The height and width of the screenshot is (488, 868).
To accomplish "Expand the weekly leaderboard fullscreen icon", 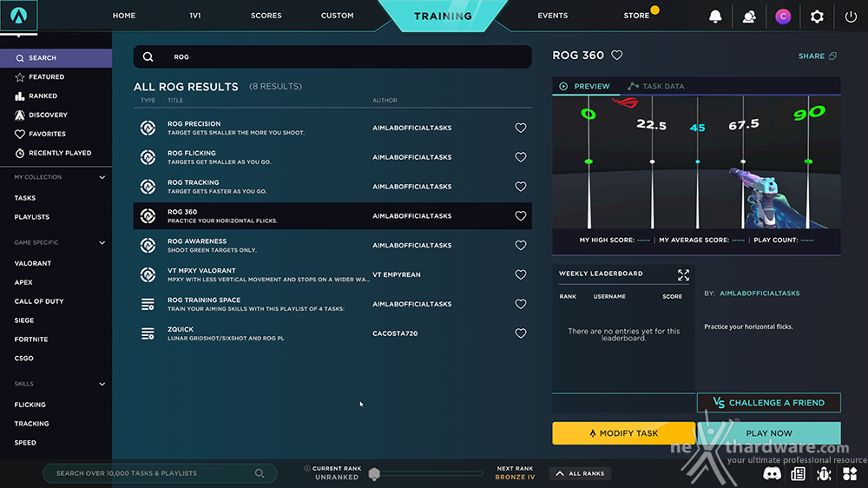I will click(684, 275).
